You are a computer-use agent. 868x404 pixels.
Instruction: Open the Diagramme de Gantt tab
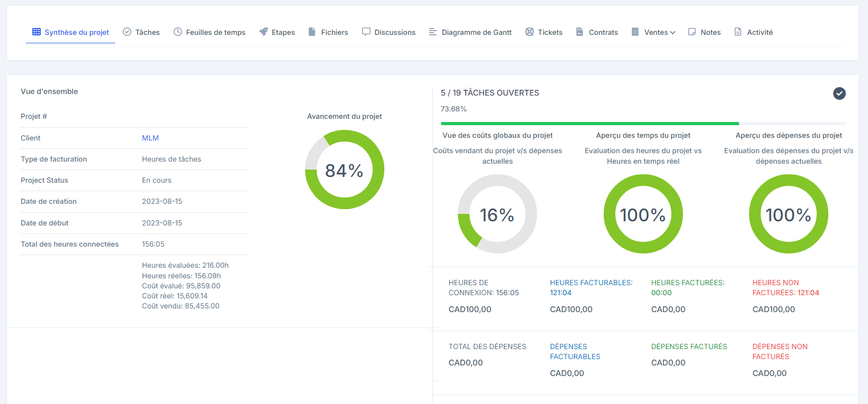pos(470,32)
